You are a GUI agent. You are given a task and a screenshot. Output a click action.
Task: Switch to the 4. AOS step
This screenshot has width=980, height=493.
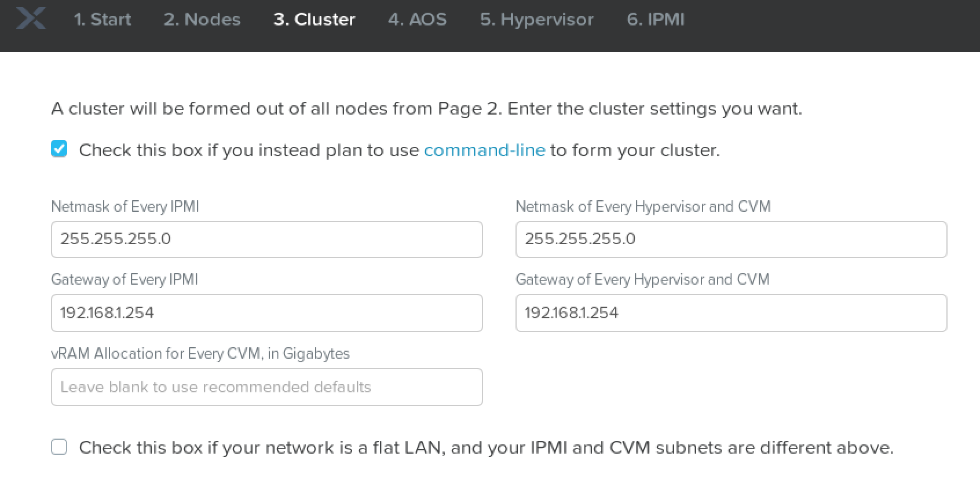tap(417, 20)
